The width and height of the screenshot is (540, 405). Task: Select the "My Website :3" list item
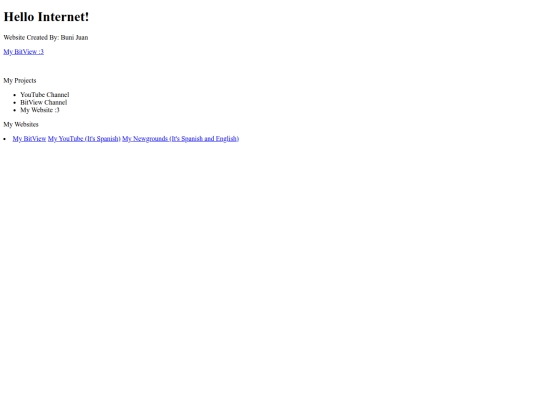click(x=40, y=110)
